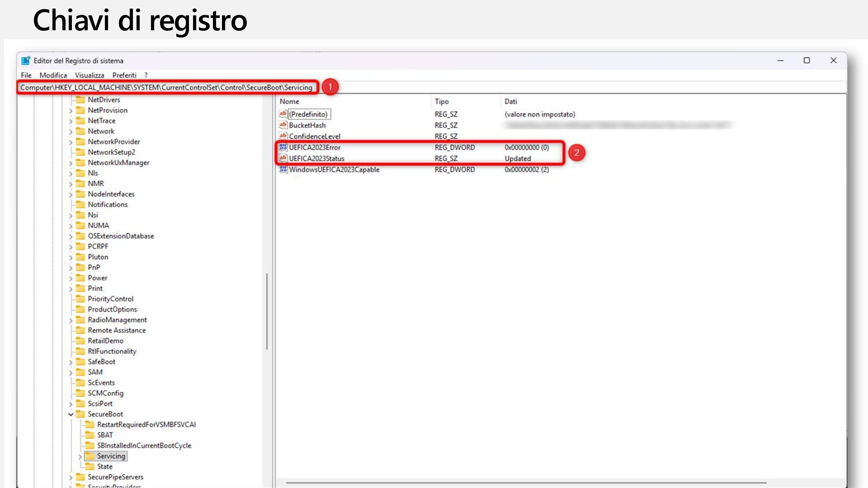
Task: Open the Preferiti menu
Action: [124, 75]
